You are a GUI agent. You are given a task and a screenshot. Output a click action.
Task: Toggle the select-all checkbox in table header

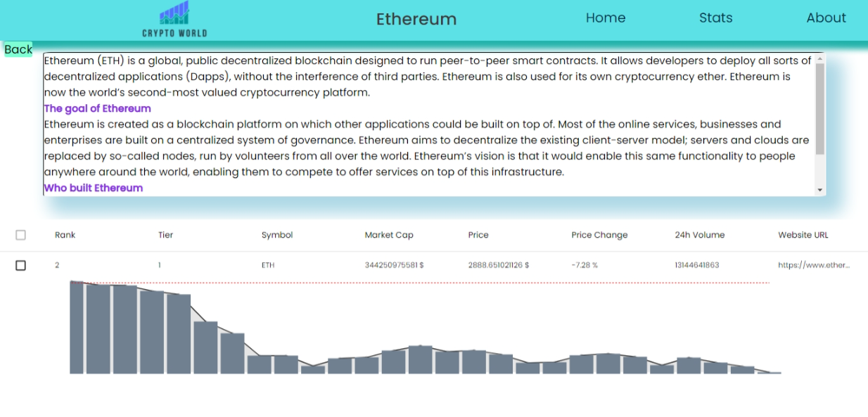point(21,235)
